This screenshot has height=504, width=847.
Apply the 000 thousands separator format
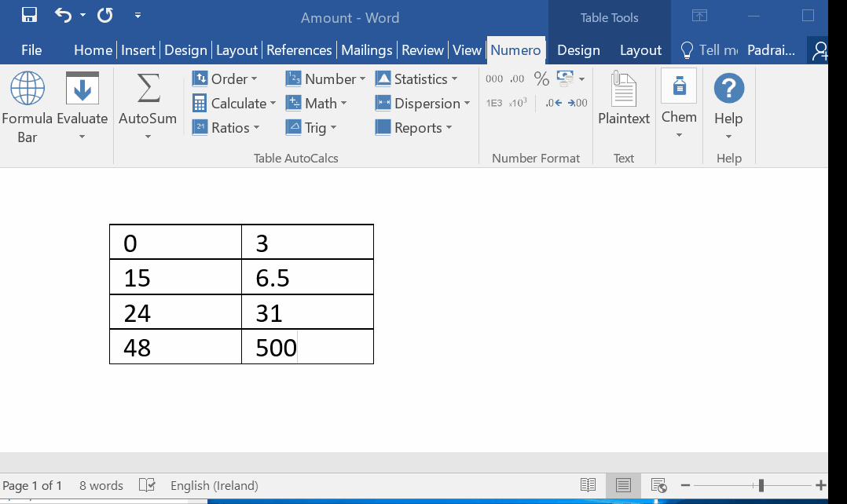(493, 79)
